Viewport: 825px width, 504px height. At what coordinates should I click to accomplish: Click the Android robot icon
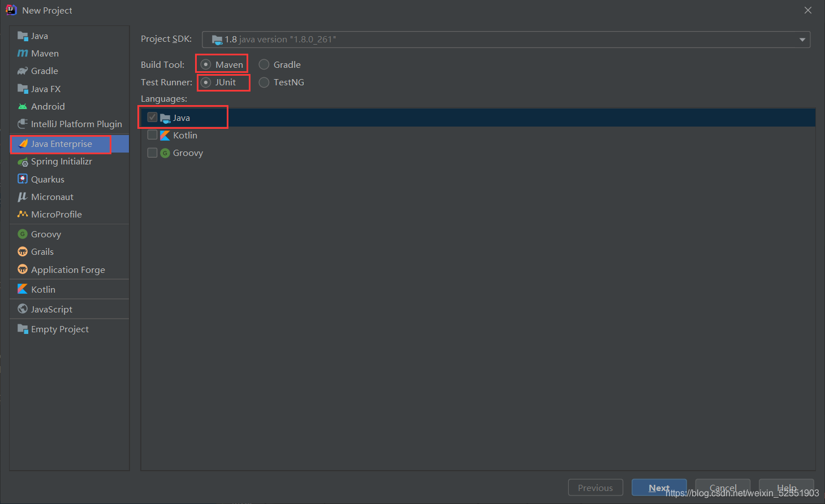click(x=23, y=106)
